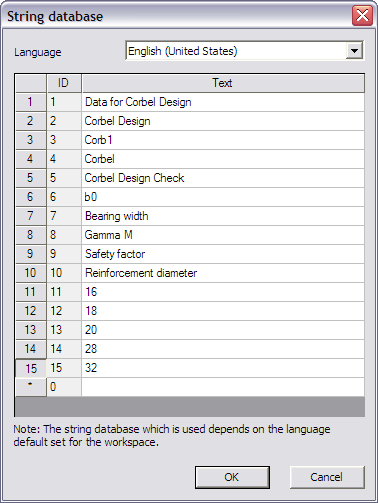Click the 'Safety factor' text cell
This screenshot has height=503, width=378.
[x=223, y=254]
